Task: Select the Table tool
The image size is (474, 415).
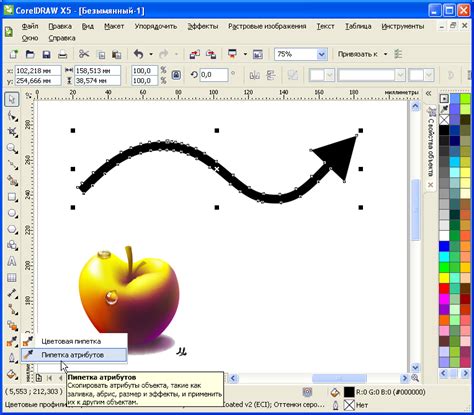Action: 12,277
